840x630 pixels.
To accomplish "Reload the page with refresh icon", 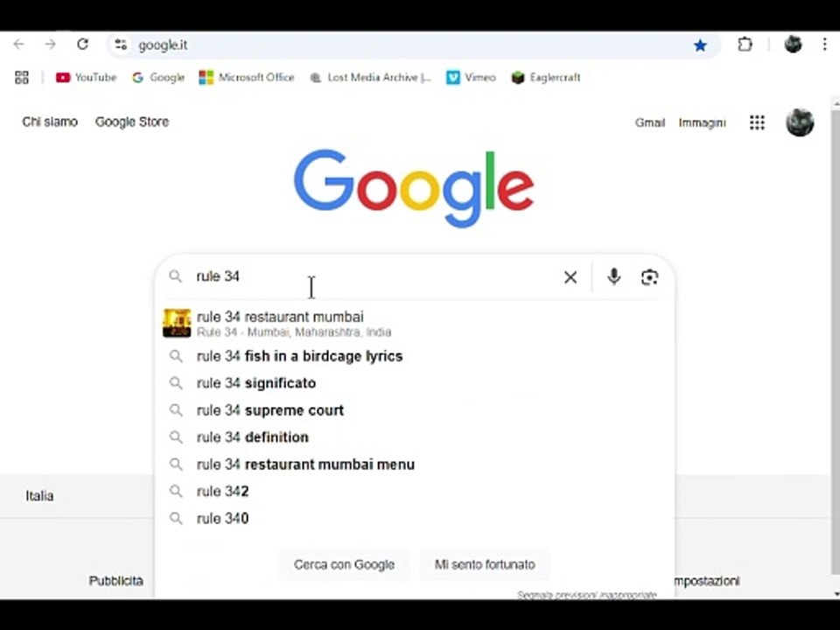I will click(x=82, y=45).
